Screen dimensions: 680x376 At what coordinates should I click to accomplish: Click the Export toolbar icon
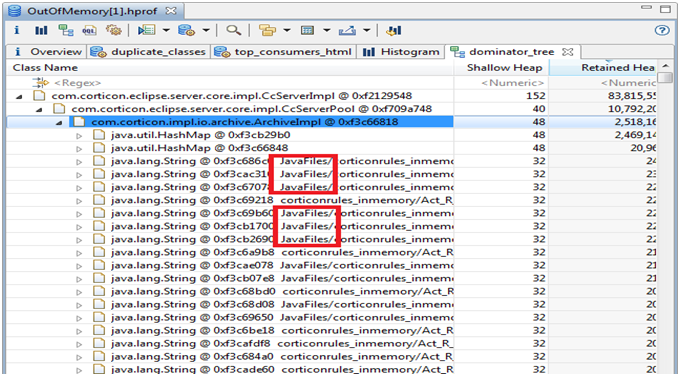pos(347,30)
